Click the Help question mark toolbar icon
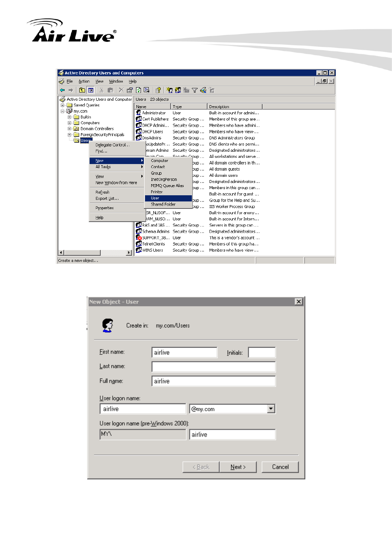 (x=158, y=90)
